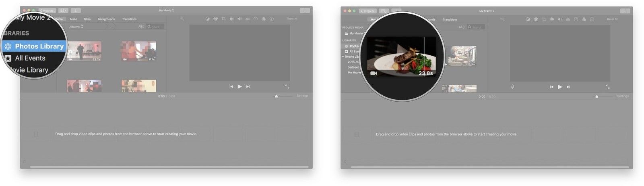Switch to the Titles tab
The height and width of the screenshot is (186, 644).
pyautogui.click(x=87, y=19)
